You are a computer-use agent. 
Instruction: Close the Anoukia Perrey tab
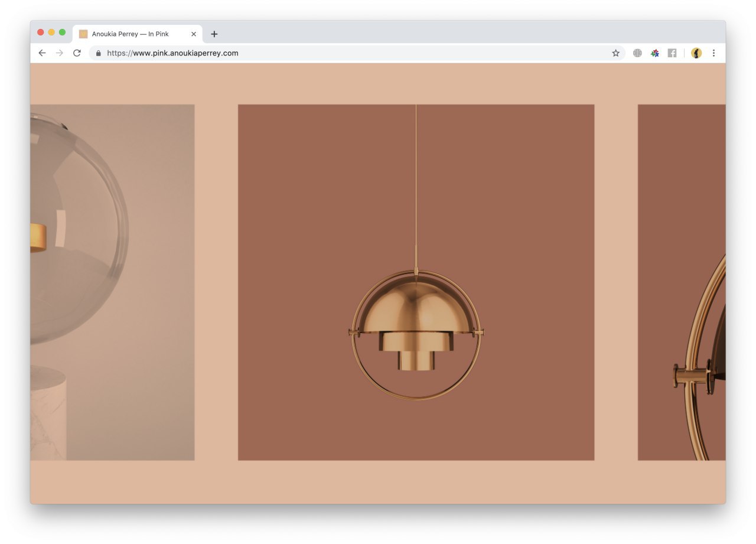click(x=193, y=34)
